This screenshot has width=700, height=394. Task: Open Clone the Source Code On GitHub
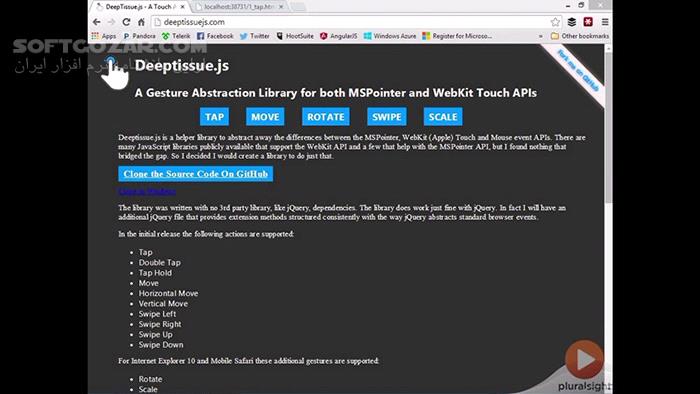click(196, 174)
